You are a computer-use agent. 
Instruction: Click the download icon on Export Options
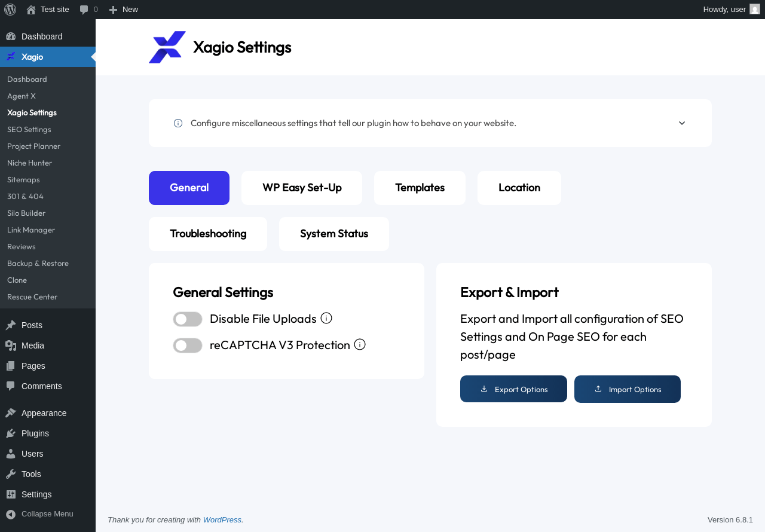(484, 389)
